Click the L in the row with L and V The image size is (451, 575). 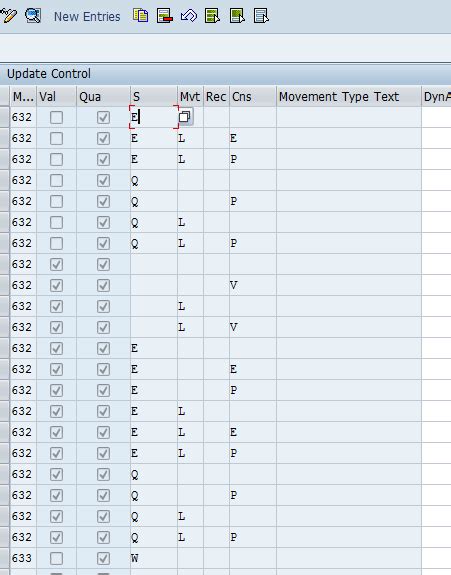(x=182, y=327)
